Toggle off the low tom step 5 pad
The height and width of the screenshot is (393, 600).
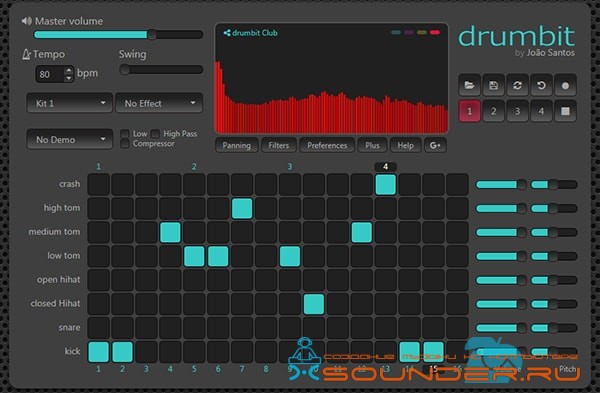click(194, 256)
